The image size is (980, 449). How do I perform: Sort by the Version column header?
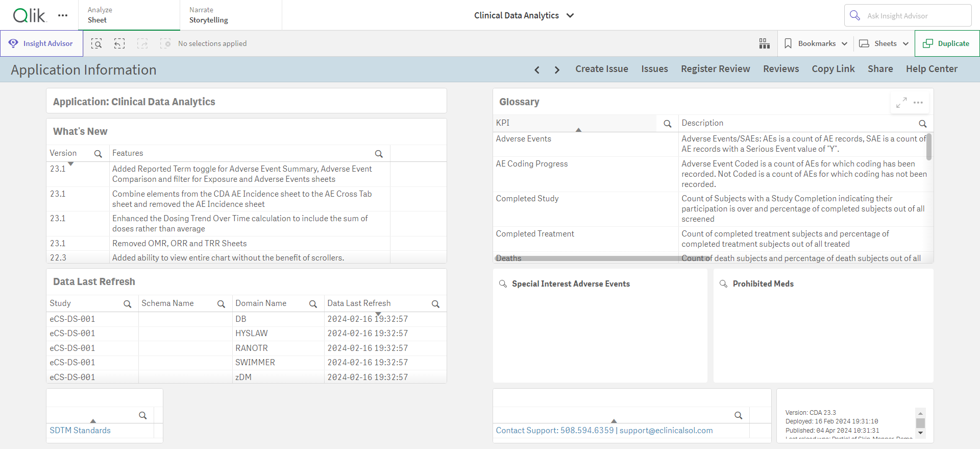coord(63,153)
